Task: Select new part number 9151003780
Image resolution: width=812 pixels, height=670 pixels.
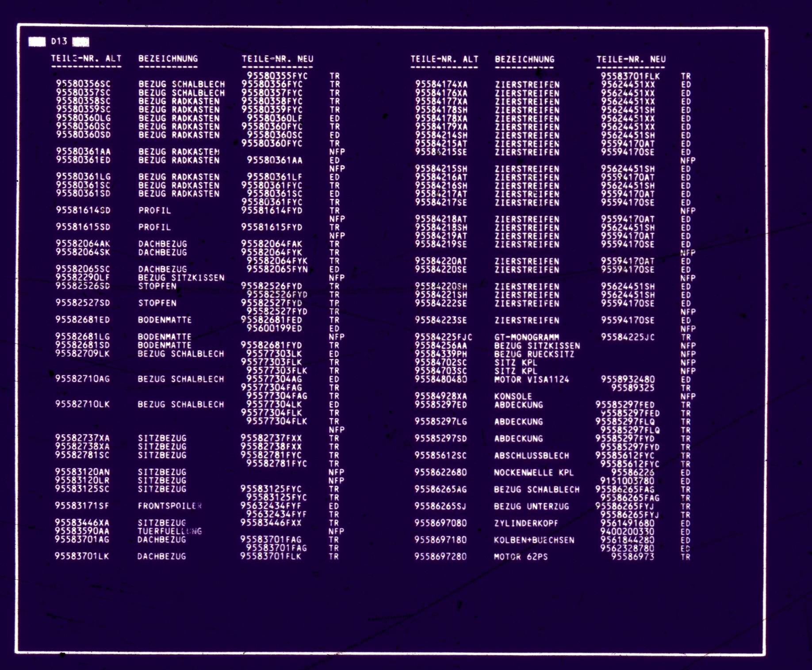Action: click(627, 481)
